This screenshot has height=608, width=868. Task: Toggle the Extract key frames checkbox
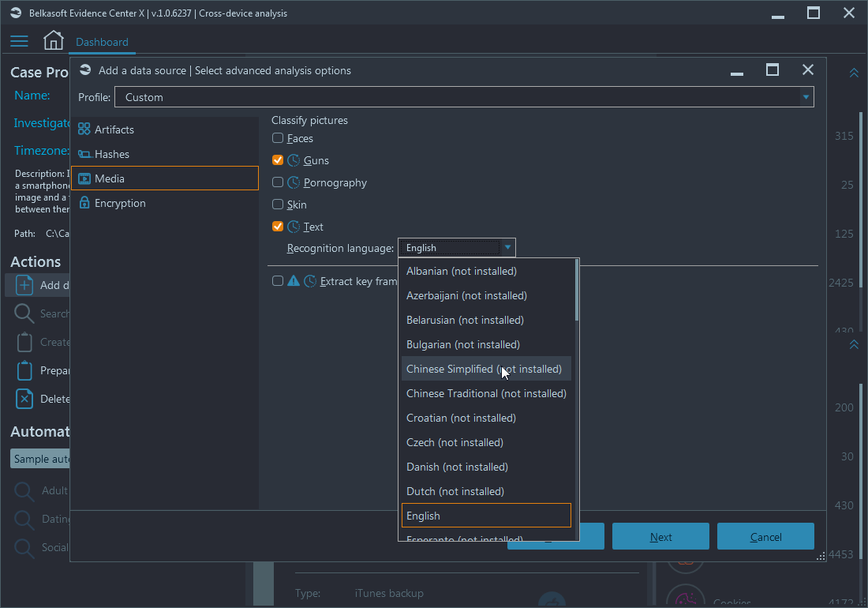click(278, 281)
